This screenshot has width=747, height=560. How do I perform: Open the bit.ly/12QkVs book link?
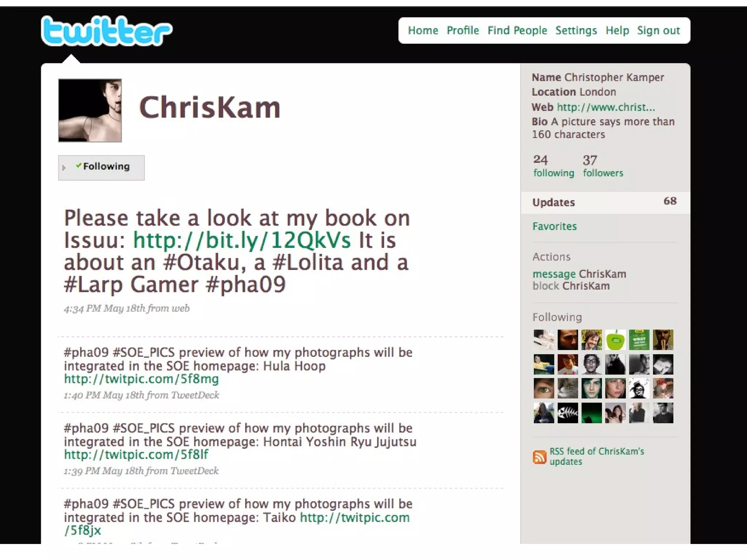pyautogui.click(x=242, y=240)
